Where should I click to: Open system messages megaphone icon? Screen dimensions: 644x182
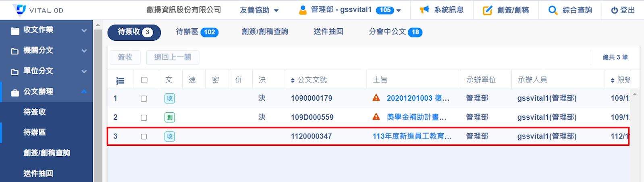[x=424, y=10]
